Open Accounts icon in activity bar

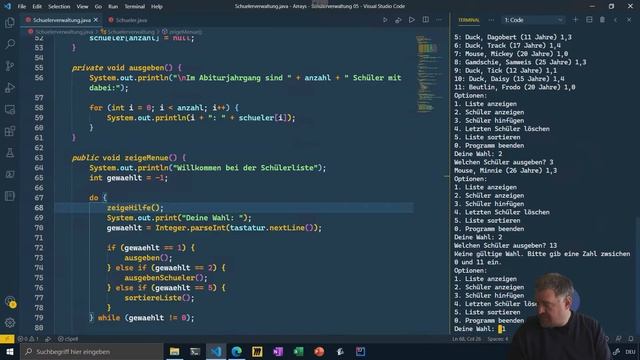coord(10,302)
